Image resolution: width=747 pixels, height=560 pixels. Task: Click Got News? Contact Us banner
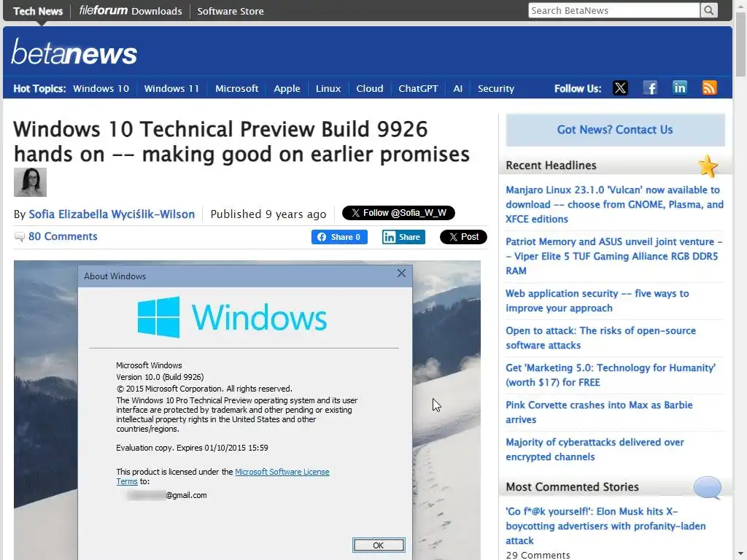pos(615,130)
